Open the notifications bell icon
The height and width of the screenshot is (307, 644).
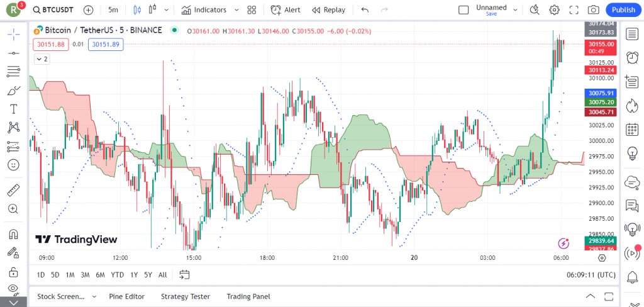pyautogui.click(x=631, y=277)
